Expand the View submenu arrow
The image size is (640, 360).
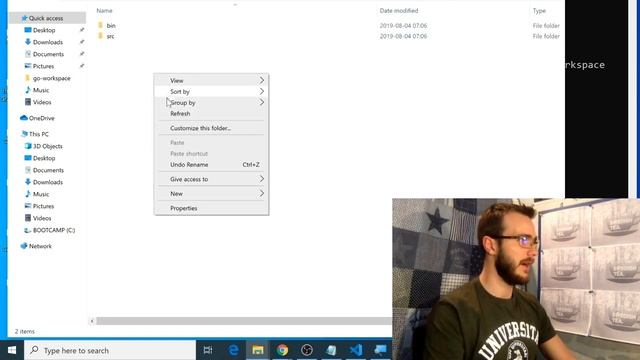pyautogui.click(x=262, y=80)
